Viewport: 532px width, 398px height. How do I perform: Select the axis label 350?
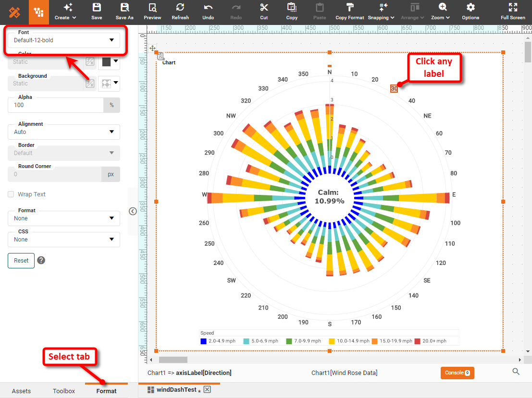(x=303, y=74)
